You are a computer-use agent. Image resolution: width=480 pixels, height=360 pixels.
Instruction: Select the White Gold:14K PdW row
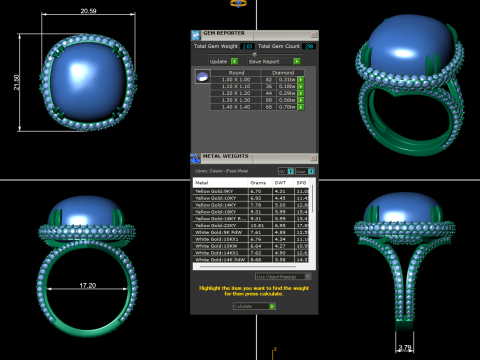[251, 259]
